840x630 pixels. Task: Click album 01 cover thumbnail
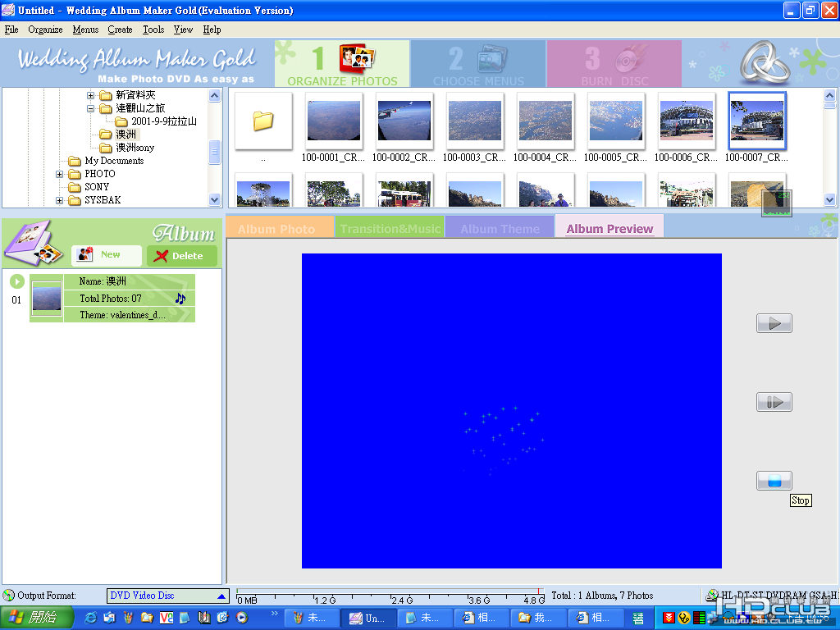tap(47, 298)
